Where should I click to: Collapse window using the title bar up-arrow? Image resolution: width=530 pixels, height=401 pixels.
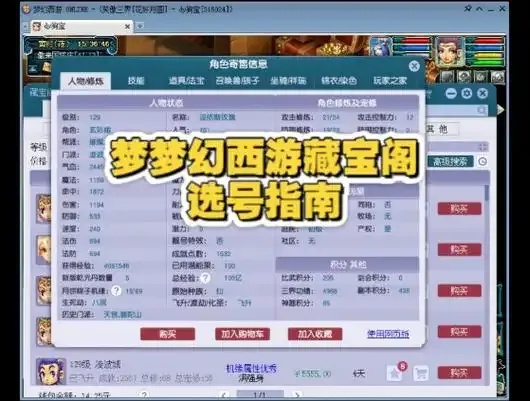tap(479, 9)
